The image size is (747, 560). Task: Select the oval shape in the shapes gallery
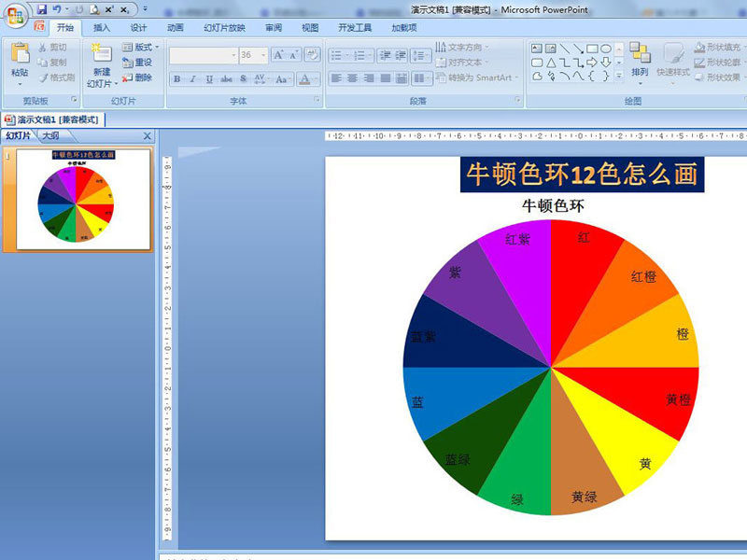(606, 49)
